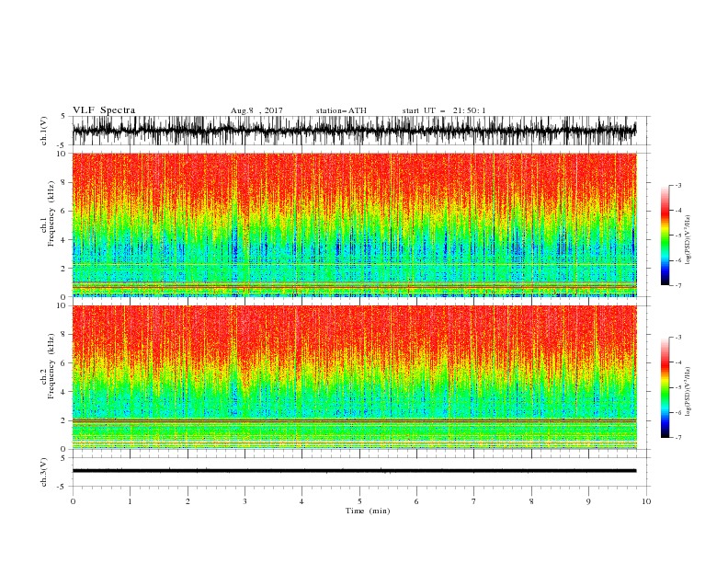Click the "station=ATH" header label
Screen dimensions: 728x563
coord(341,110)
